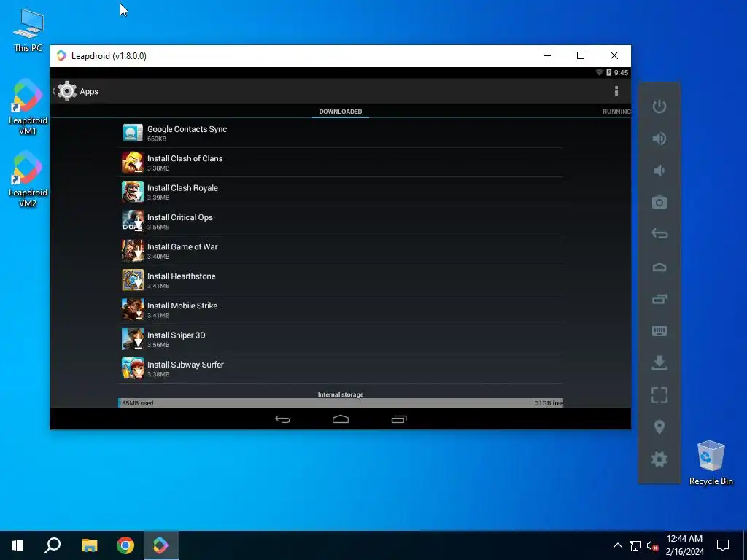
Task: Open the three-dot overflow menu
Action: tap(616, 91)
